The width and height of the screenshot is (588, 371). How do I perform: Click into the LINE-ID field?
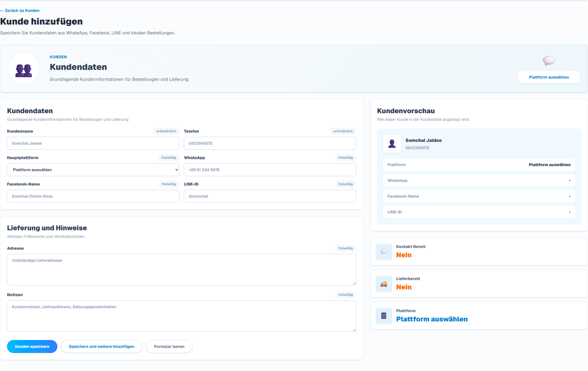click(x=270, y=196)
